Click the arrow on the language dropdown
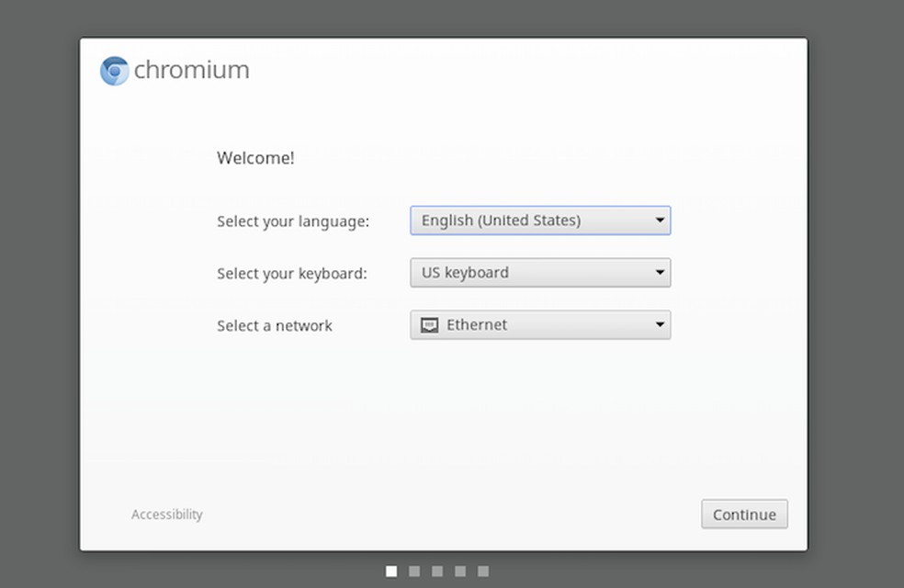This screenshot has width=904, height=588. (x=659, y=220)
